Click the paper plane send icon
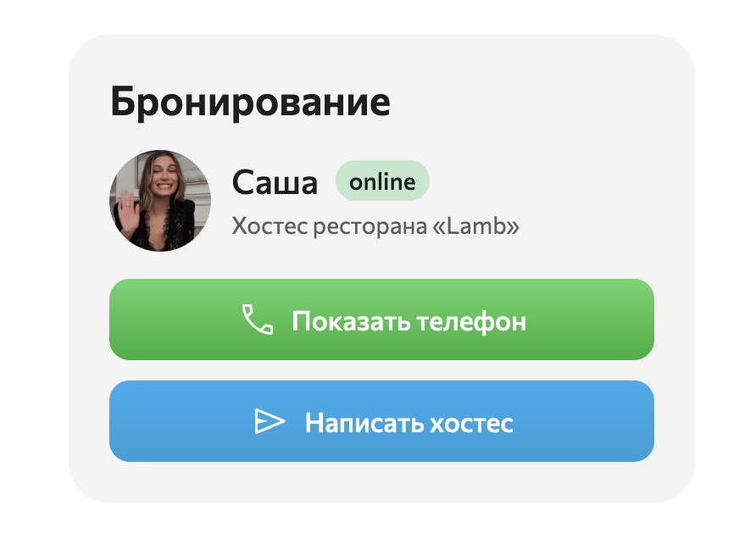The image size is (756, 544). tap(270, 421)
